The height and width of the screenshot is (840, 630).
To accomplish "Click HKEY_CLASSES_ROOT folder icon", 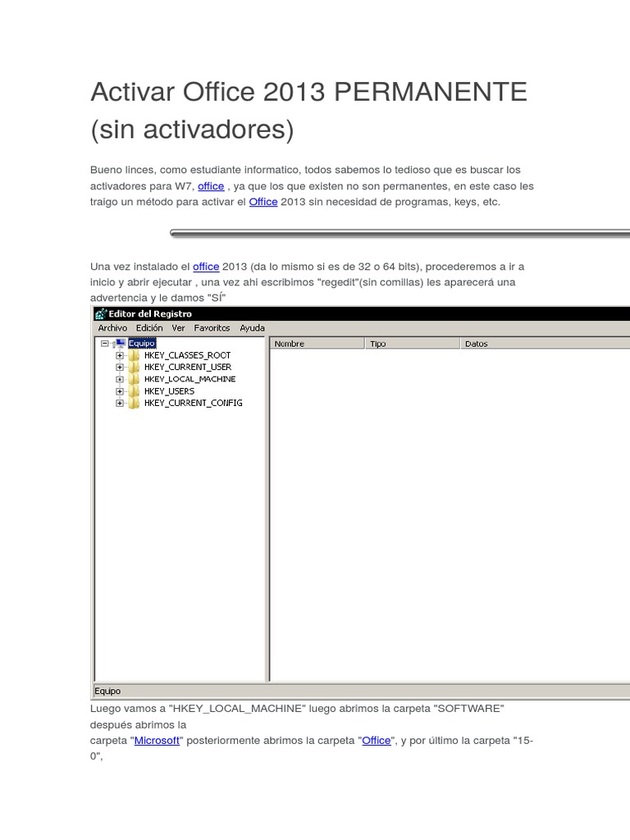I will pos(134,355).
